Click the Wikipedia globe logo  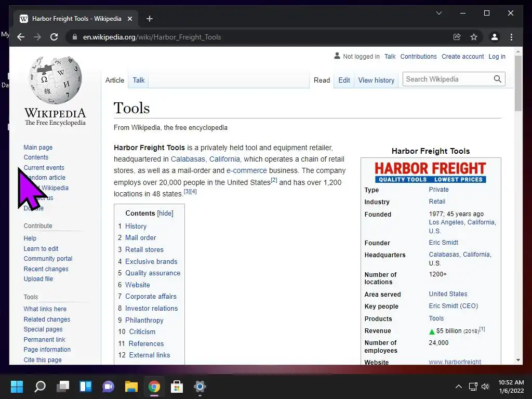55,80
